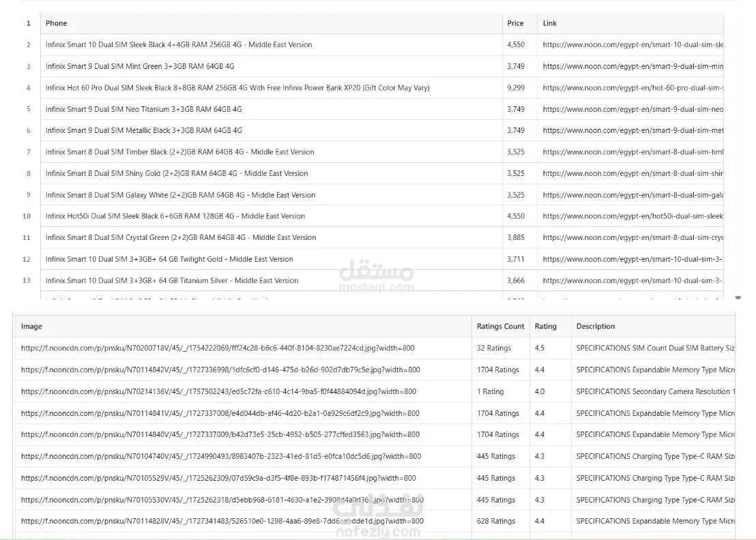Open image URL containing N70114842V
Image resolution: width=756 pixels, height=540 pixels.
(220, 370)
